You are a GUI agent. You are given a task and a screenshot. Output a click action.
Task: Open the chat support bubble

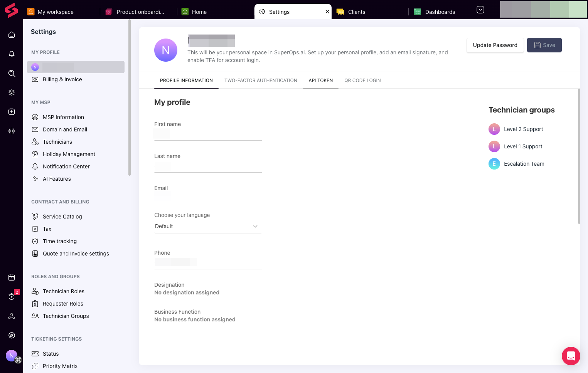(571, 356)
